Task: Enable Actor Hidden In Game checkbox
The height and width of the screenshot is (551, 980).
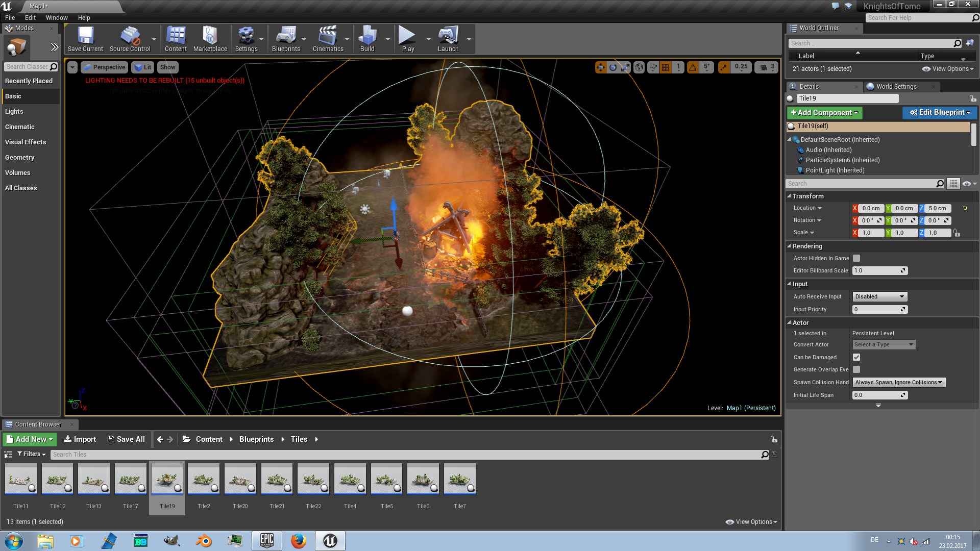Action: [856, 258]
